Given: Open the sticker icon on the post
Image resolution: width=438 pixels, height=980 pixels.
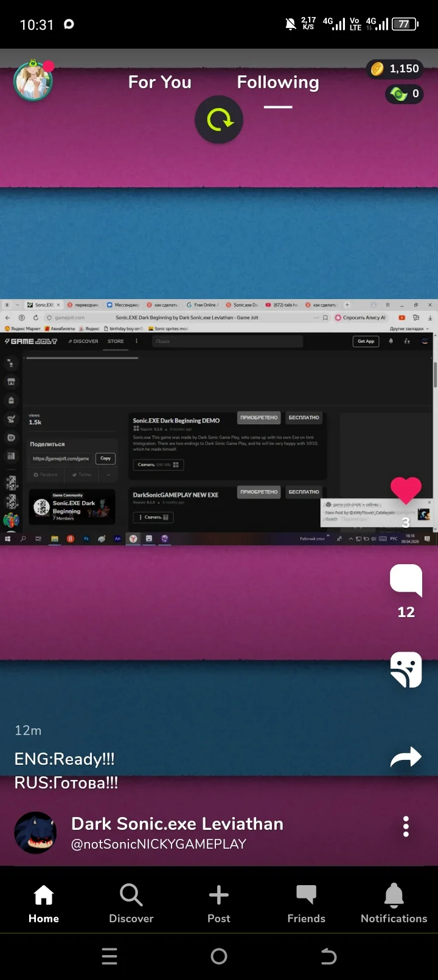Looking at the screenshot, I should (x=406, y=669).
